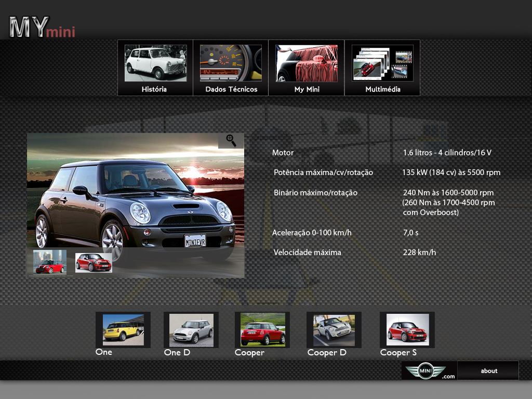Click the MINI.com winged logo
532x399 pixels.
429,371
